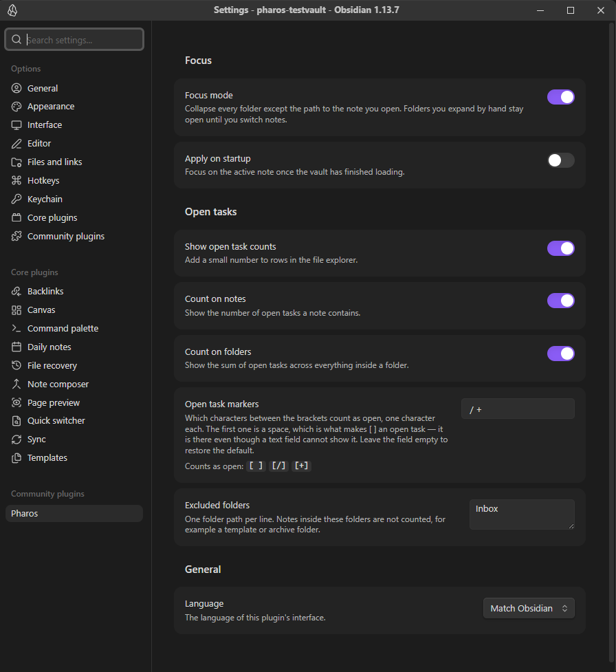Viewport: 616px width, 672px height.
Task: Turn off Show open task counts
Action: (x=561, y=248)
